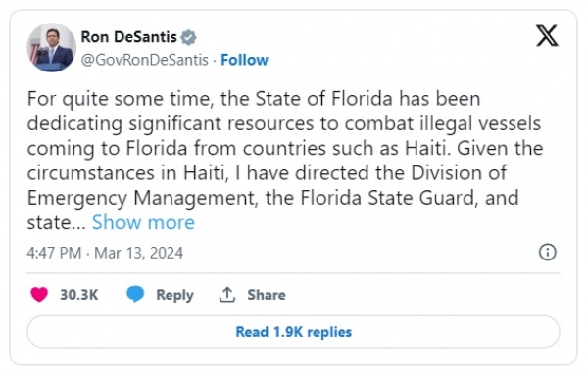Open the Ron DeSantis display name

click(x=128, y=37)
